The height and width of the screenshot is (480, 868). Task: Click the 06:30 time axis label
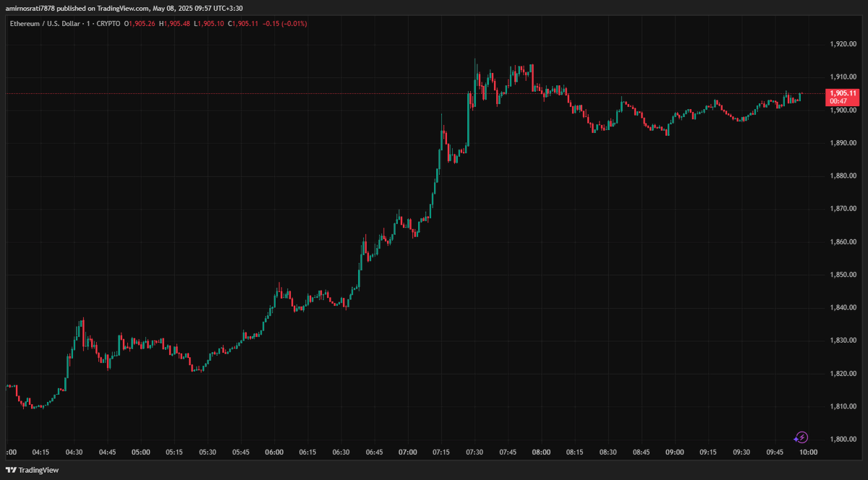click(341, 452)
